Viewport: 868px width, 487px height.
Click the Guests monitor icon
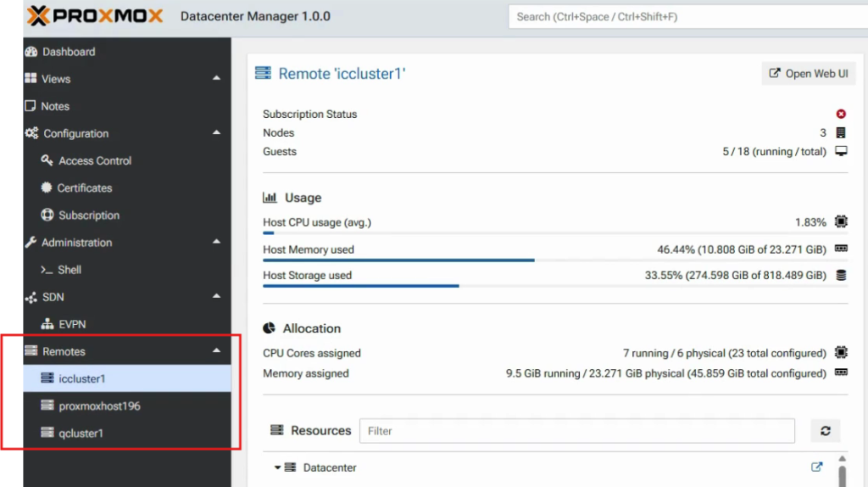coord(841,151)
